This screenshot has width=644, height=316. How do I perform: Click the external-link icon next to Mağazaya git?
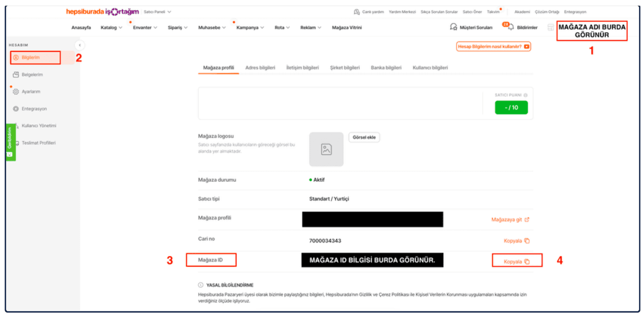(527, 220)
